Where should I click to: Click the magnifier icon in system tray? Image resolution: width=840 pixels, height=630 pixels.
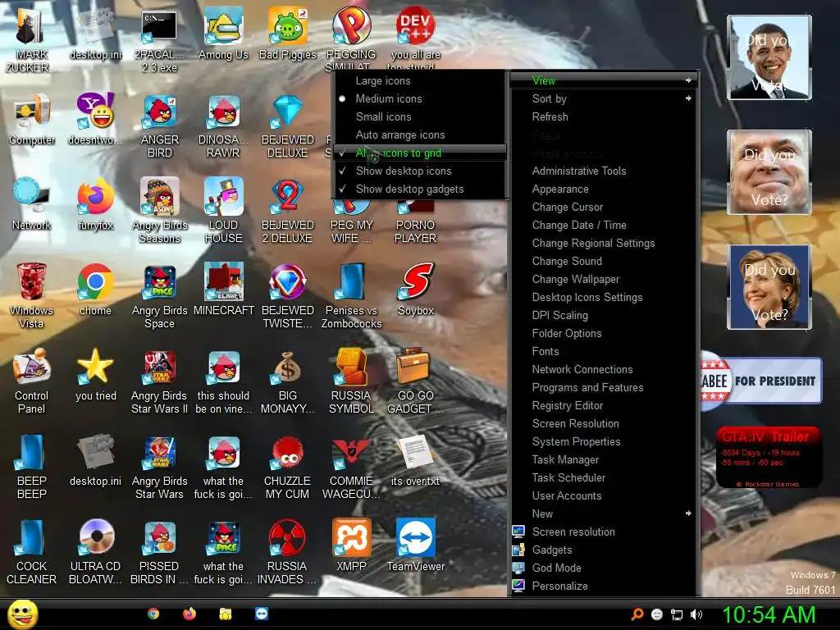point(637,614)
